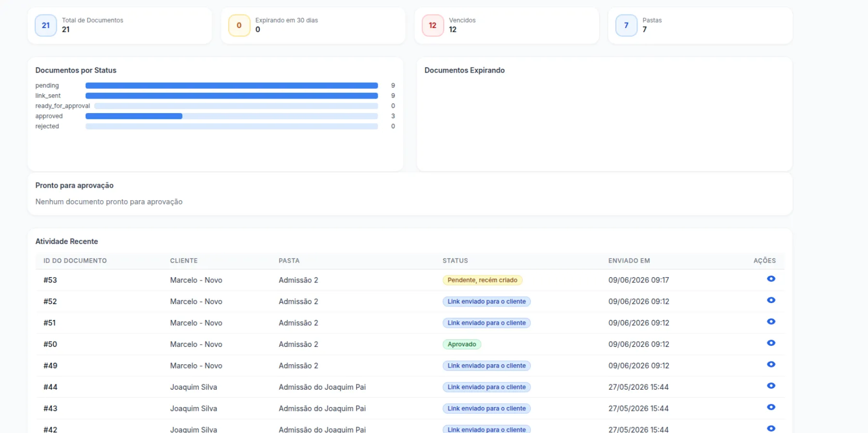View document #52 via eye icon
Screen dimensions: 868x433
tap(771, 300)
